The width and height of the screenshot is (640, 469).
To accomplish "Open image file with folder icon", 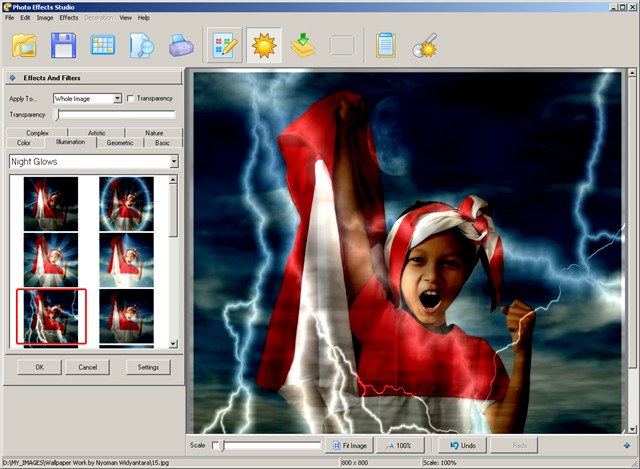I will click(24, 45).
